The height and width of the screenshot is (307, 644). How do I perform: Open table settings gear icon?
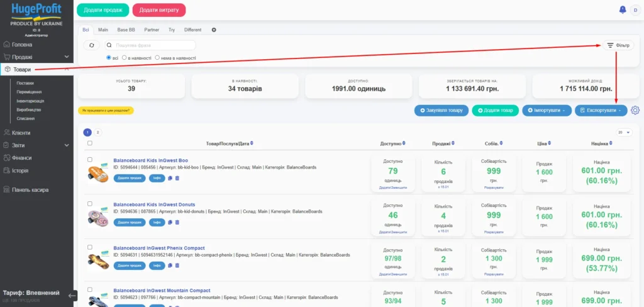coord(635,111)
